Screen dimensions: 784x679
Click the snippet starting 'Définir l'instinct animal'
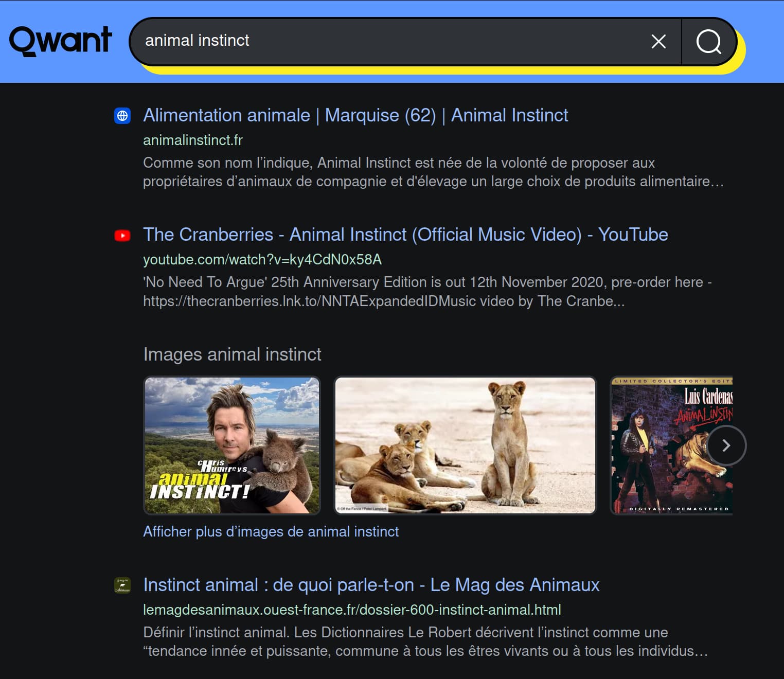click(x=425, y=641)
